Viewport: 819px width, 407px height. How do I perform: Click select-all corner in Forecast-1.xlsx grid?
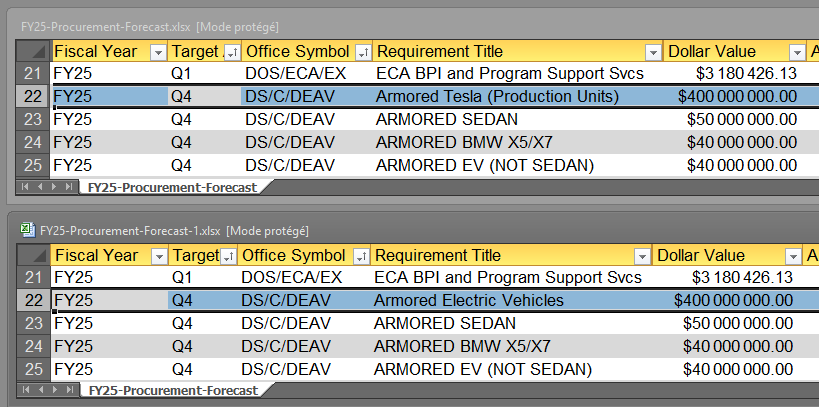click(x=33, y=256)
